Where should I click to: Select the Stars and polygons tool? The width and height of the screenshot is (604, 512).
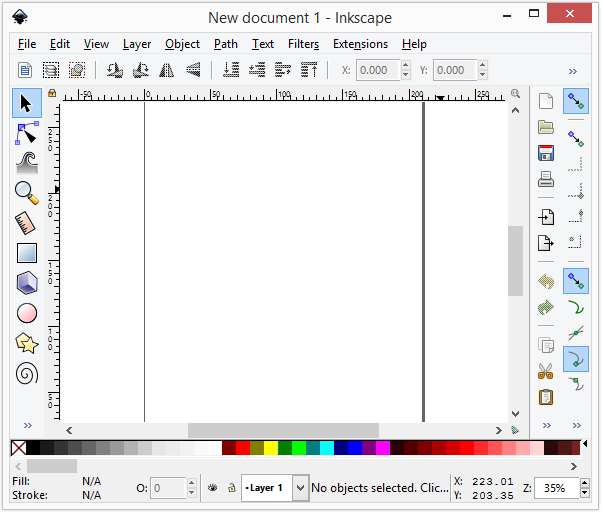tap(27, 343)
